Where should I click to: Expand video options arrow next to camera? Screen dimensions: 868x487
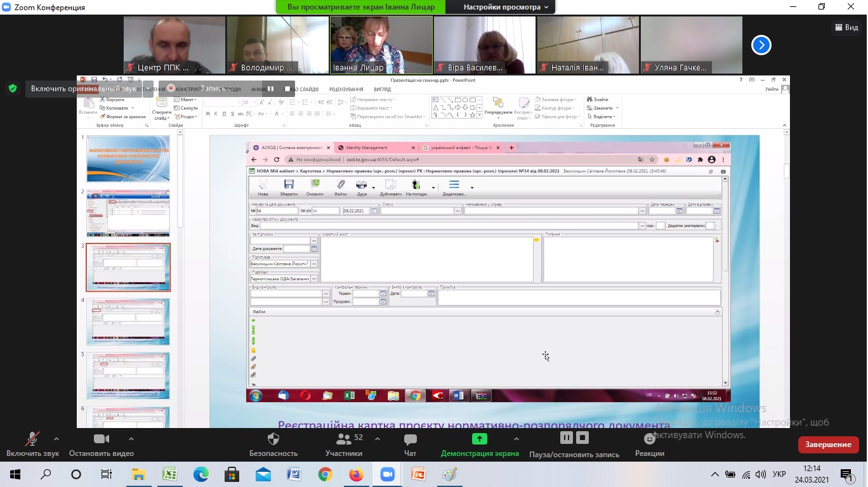pyautogui.click(x=131, y=438)
